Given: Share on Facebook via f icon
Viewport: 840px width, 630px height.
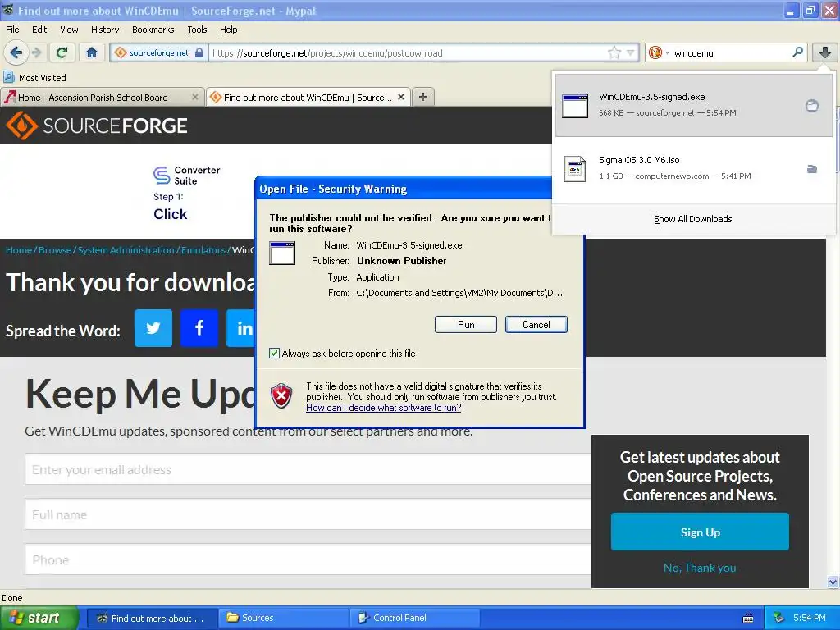Looking at the screenshot, I should coord(199,328).
